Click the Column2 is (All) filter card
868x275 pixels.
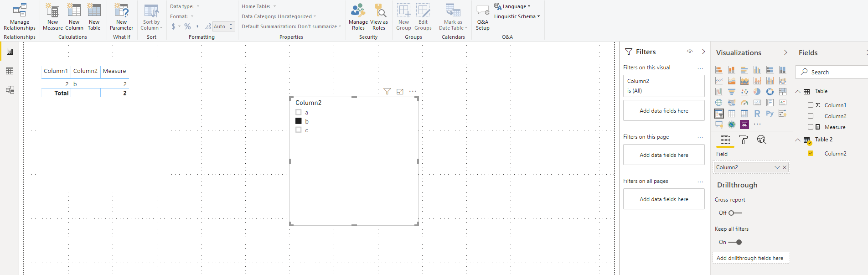[664, 86]
